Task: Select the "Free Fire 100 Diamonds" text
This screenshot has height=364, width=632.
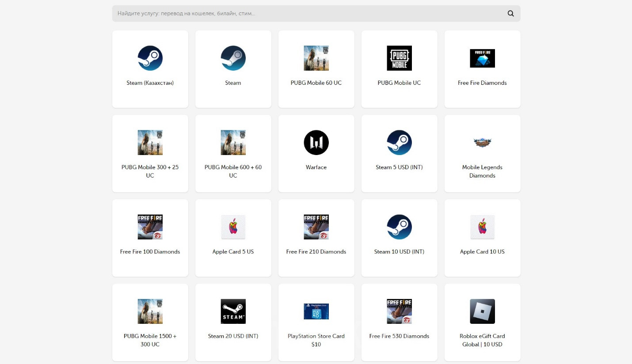Action: pos(150,252)
